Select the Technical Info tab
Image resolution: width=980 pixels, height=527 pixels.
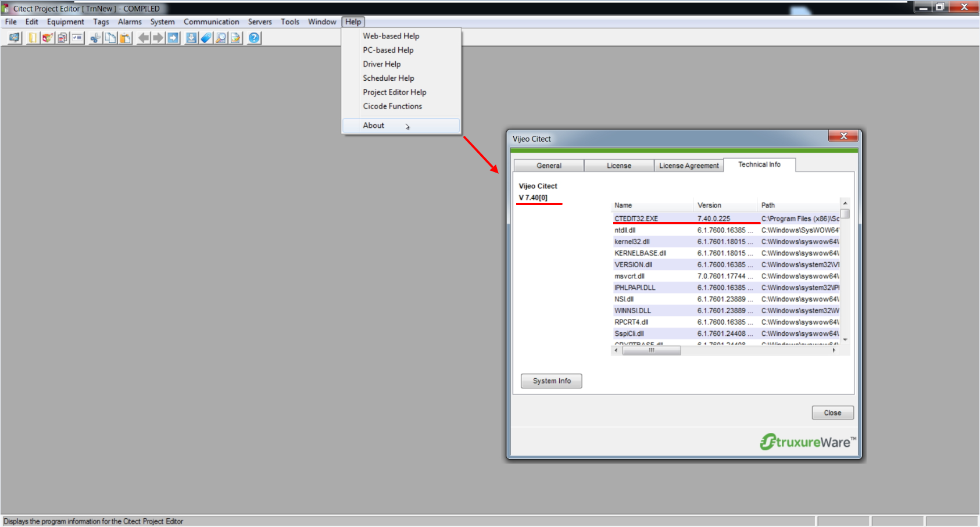759,164
